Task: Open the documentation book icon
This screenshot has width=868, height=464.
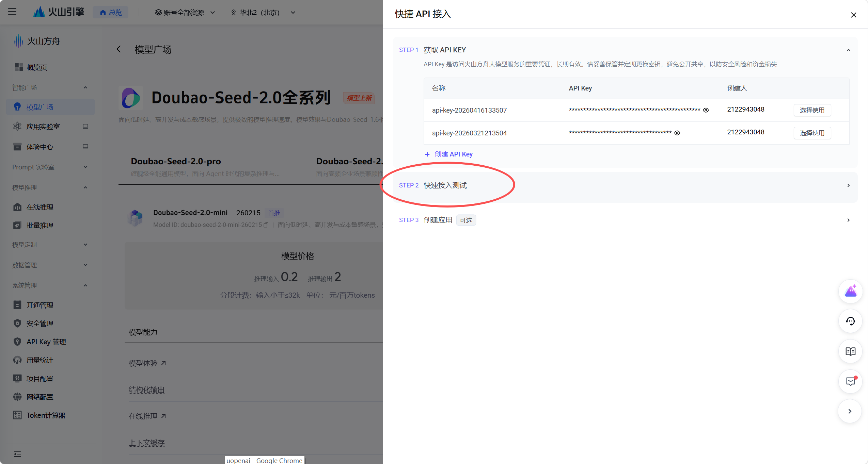Action: click(850, 351)
